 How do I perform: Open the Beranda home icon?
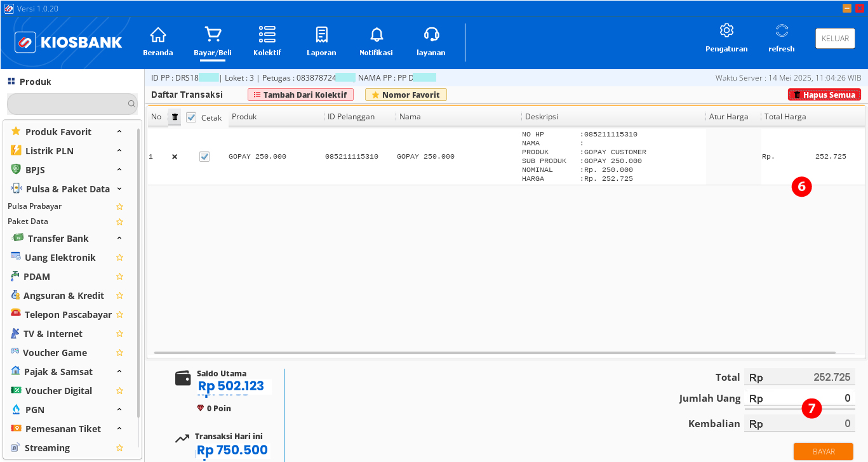(157, 34)
